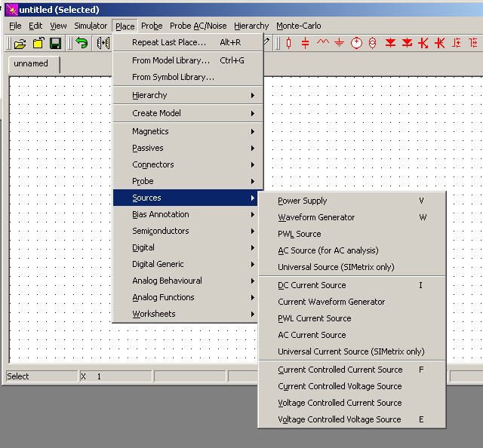Click the open folder toolbar icon

[20, 44]
